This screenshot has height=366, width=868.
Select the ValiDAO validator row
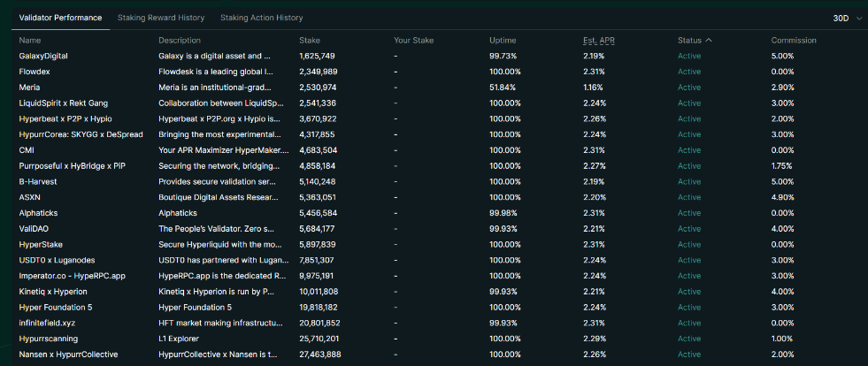click(x=36, y=228)
